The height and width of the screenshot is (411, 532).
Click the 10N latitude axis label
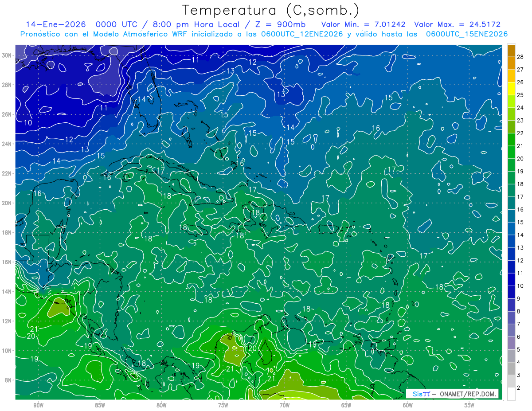coord(7,351)
